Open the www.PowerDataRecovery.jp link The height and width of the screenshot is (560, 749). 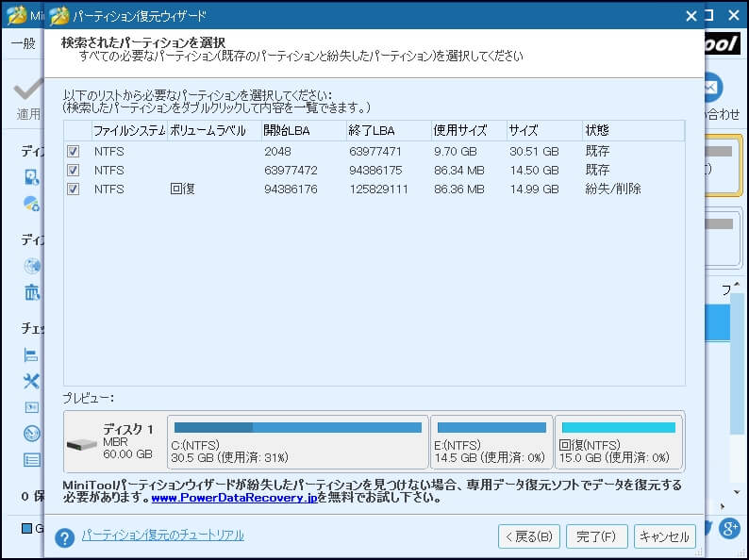pyautogui.click(x=234, y=498)
